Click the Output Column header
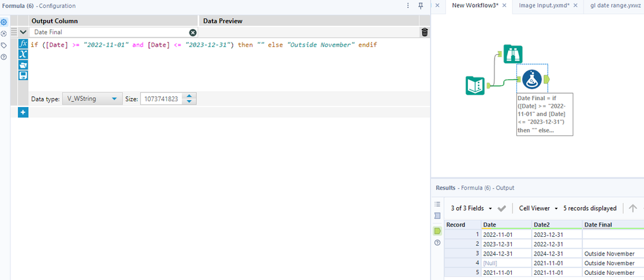Viewport: 644px width, 280px height. tap(113, 21)
